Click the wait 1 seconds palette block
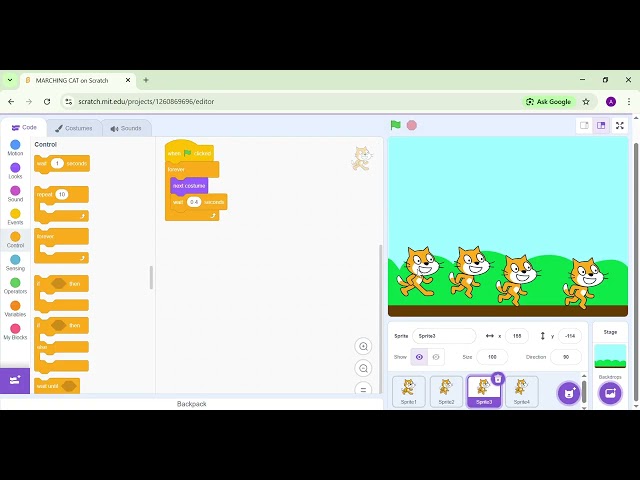The height and width of the screenshot is (480, 640). tap(62, 164)
